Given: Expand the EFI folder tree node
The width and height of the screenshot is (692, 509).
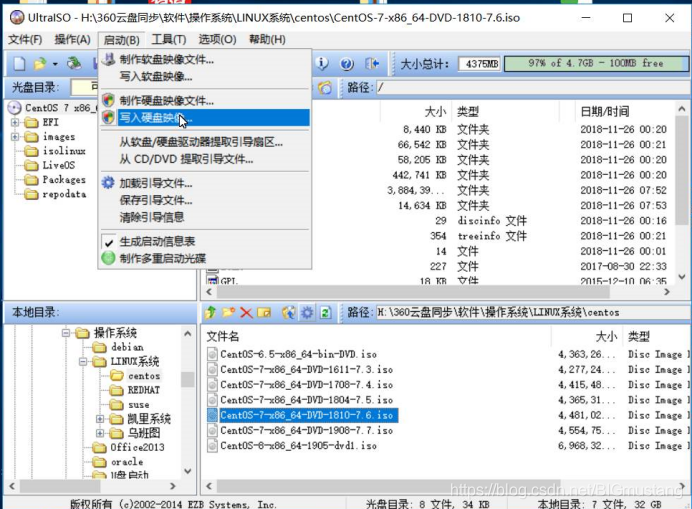Looking at the screenshot, I should pos(15,122).
